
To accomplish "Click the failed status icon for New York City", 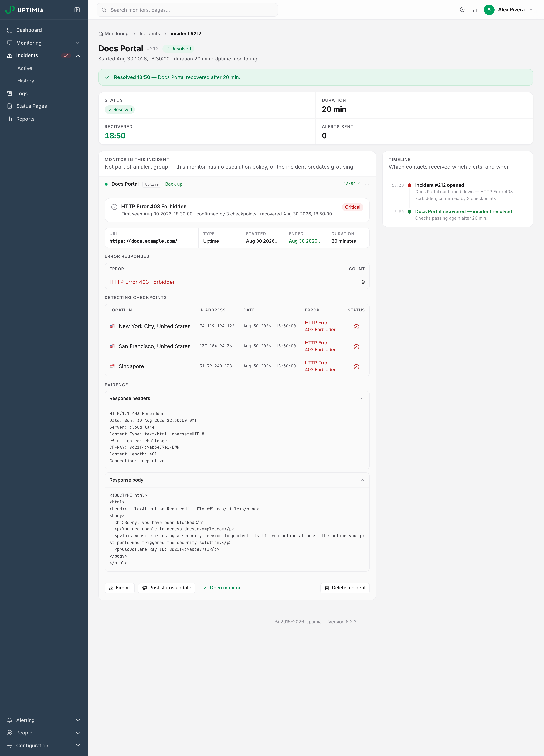I will 356,327.
